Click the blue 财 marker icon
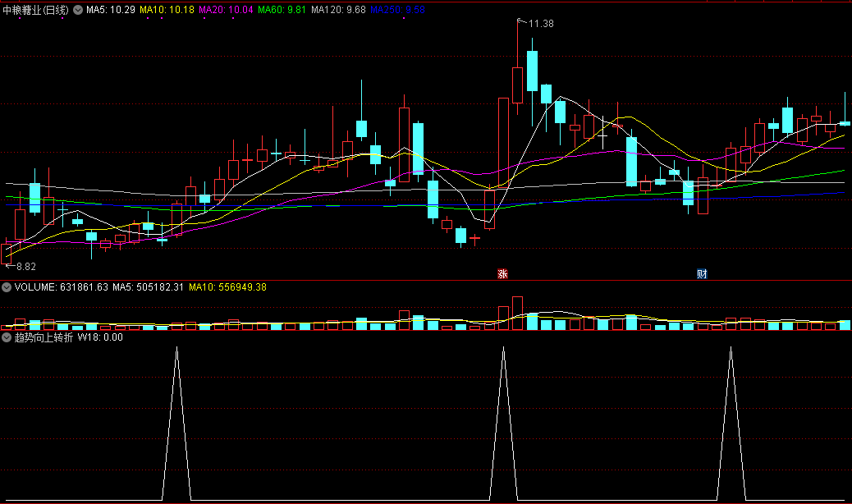Screen dimensions: 852x504 [702, 273]
